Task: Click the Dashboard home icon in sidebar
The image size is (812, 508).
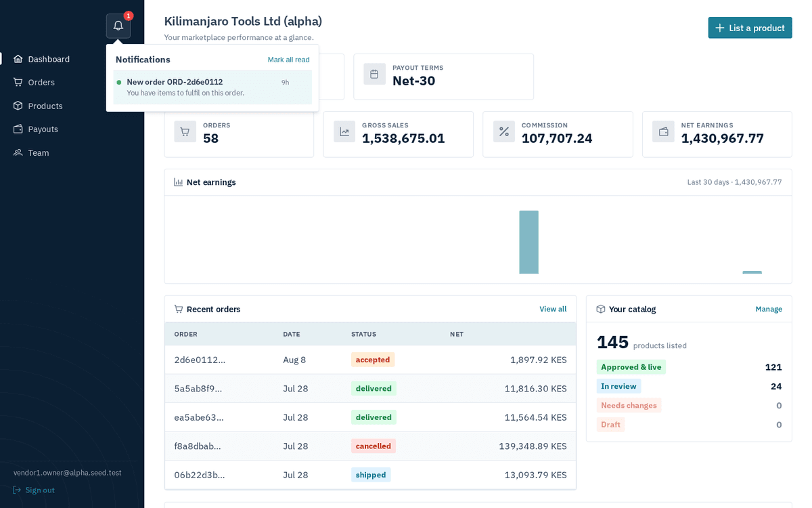Action: pos(18,59)
